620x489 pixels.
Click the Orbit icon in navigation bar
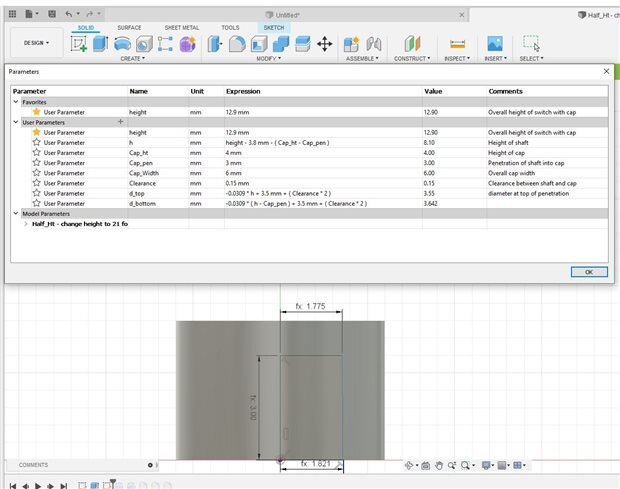(410, 465)
